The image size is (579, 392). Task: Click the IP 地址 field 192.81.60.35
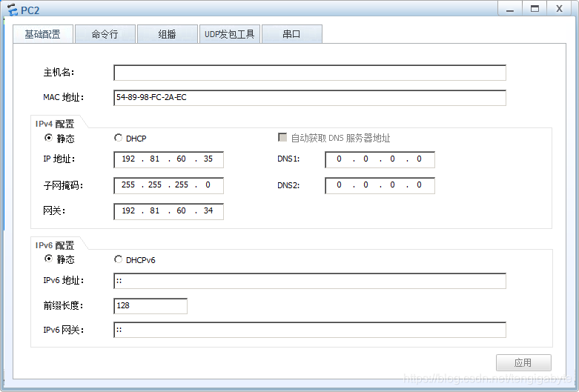pyautogui.click(x=169, y=159)
